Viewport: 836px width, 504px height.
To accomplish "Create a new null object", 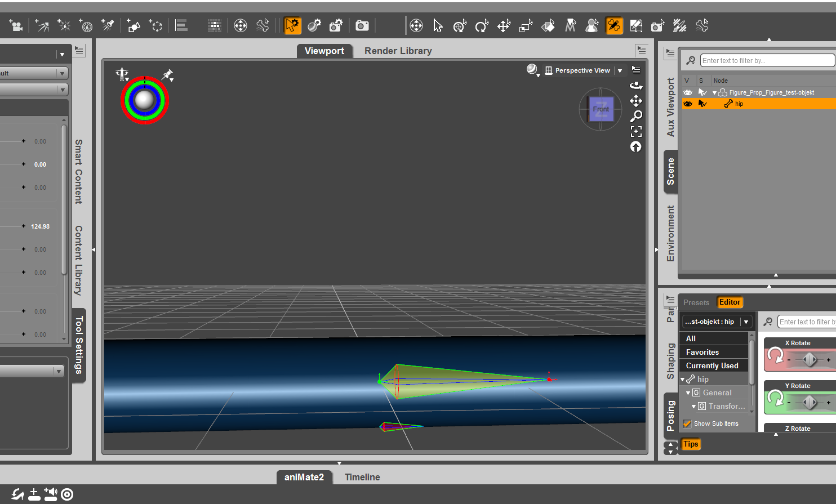I will [155, 25].
